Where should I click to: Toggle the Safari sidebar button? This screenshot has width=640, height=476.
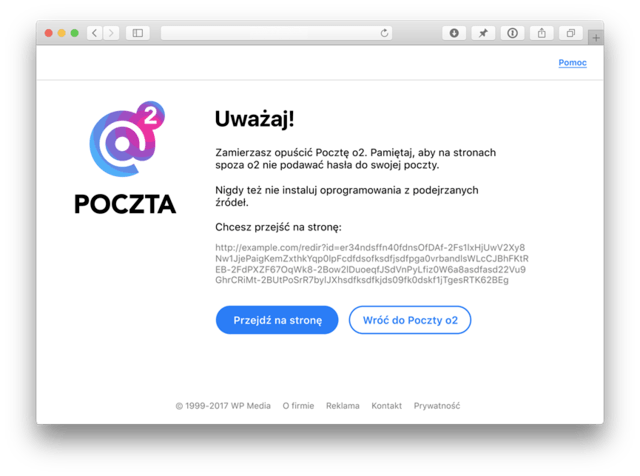pos(138,33)
